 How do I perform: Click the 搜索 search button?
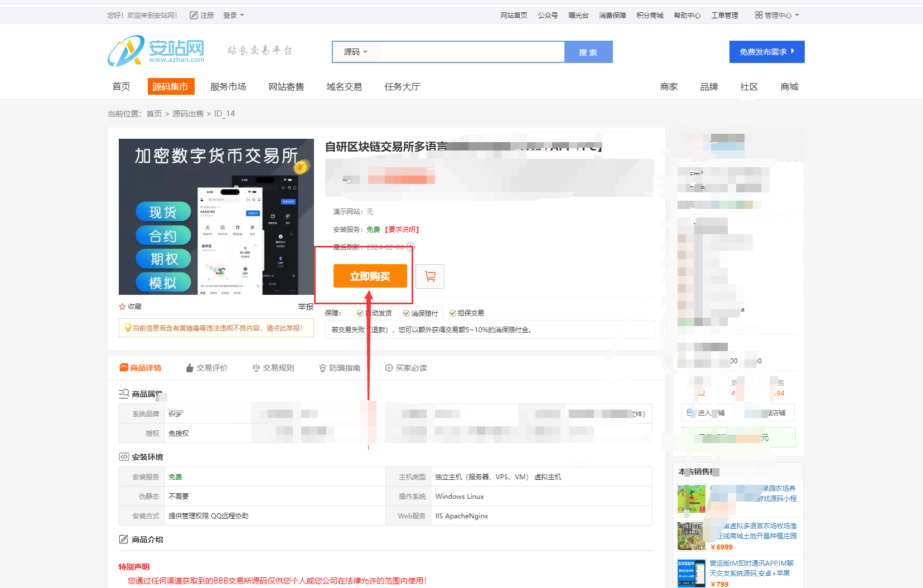coord(588,52)
